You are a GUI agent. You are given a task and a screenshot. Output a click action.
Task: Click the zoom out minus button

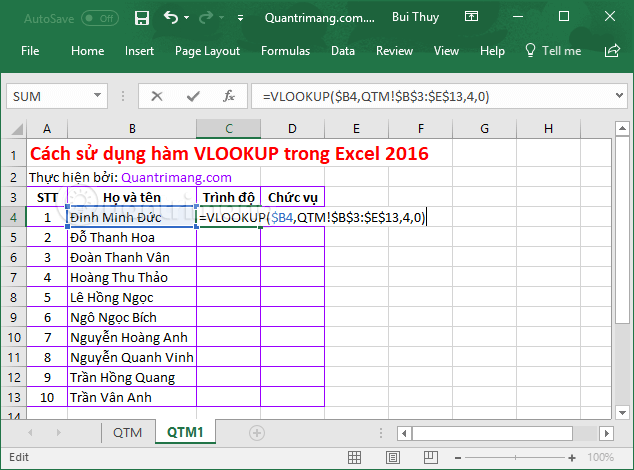click(458, 458)
